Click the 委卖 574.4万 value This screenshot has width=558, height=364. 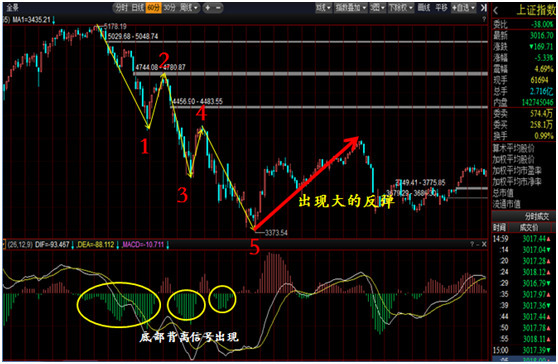pos(541,114)
